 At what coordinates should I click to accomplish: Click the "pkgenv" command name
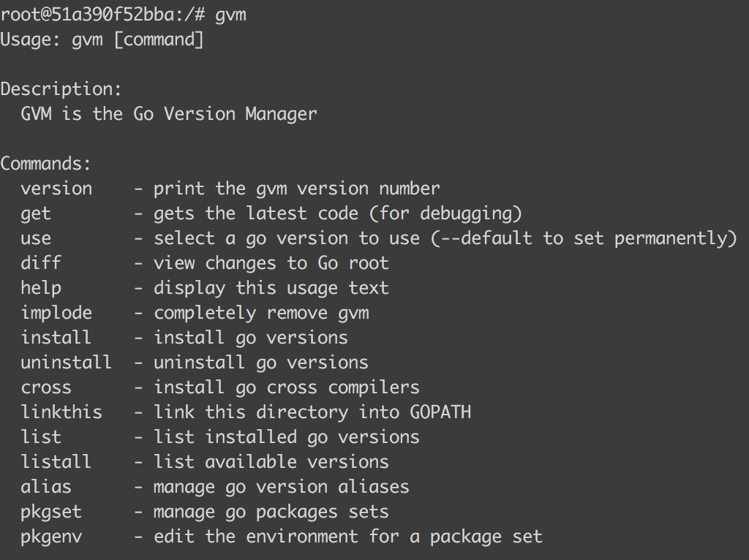(x=51, y=537)
